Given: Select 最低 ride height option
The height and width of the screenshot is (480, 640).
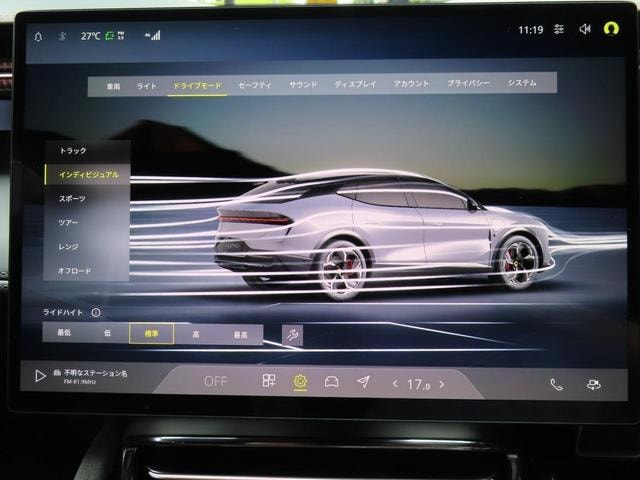Looking at the screenshot, I should tap(64, 332).
